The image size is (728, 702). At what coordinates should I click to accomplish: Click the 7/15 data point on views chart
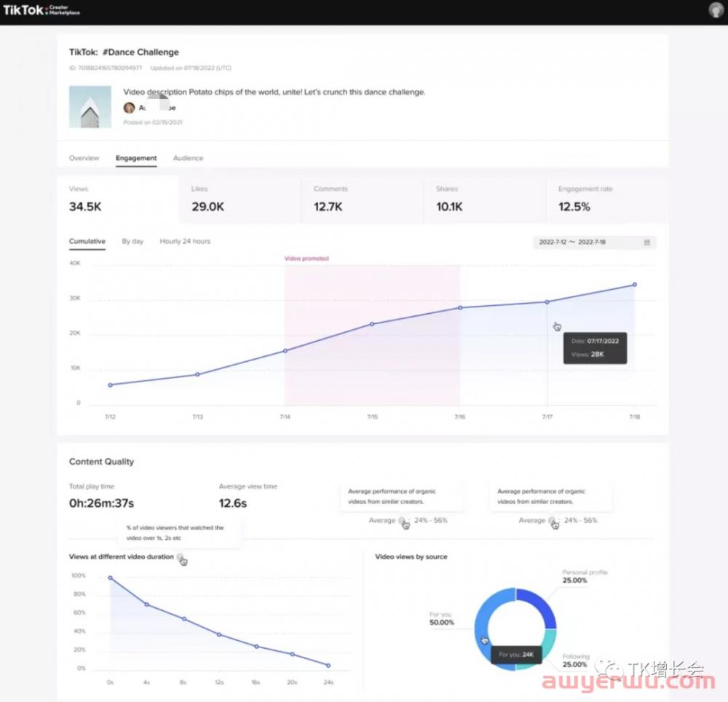tap(372, 324)
